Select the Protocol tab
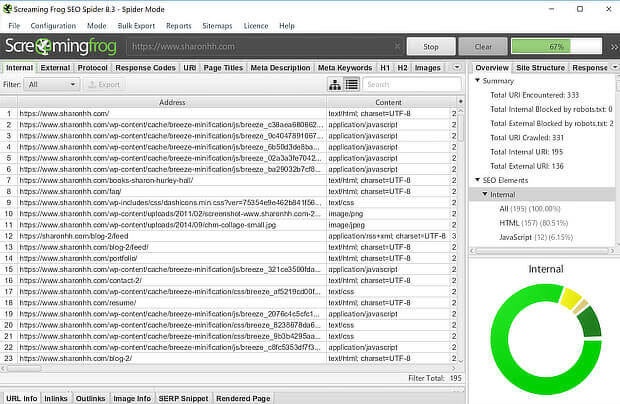620x404 pixels. click(93, 68)
